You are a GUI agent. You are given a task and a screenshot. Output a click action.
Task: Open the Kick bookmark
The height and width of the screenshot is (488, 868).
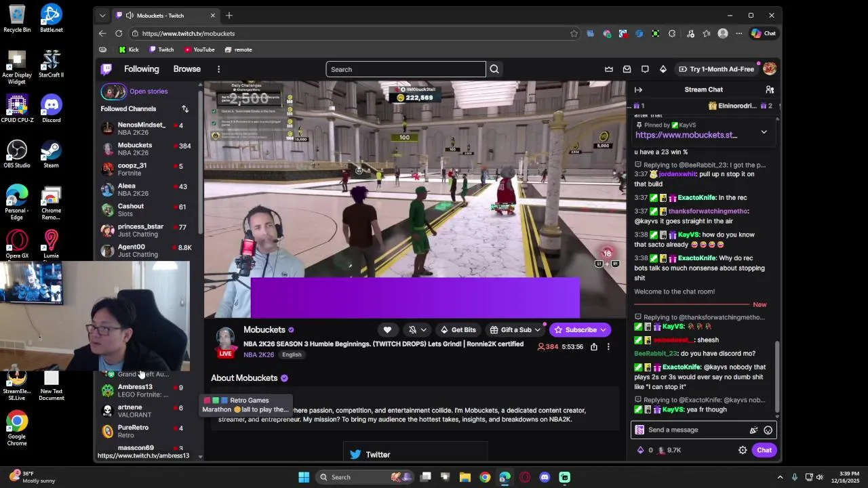pos(129,49)
